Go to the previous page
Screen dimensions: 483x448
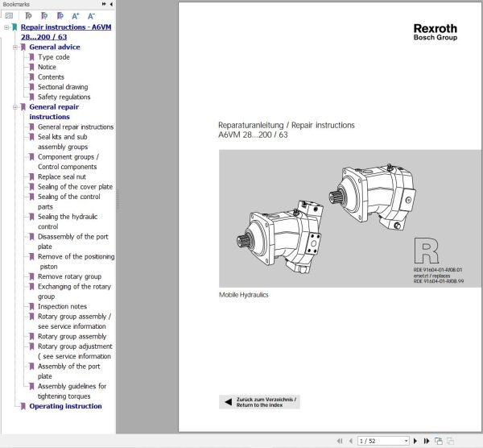[x=350, y=442]
